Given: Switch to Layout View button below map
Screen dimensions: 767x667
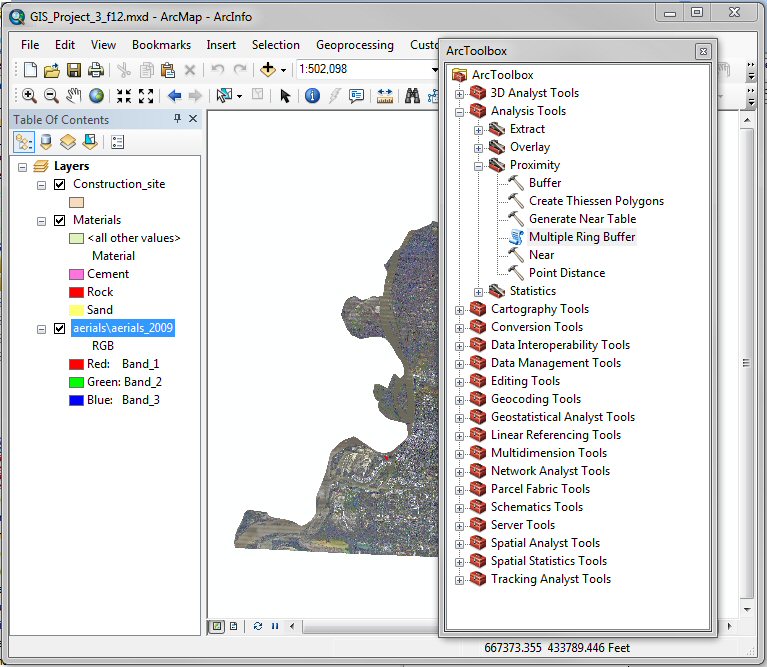Looking at the screenshot, I should pyautogui.click(x=234, y=626).
